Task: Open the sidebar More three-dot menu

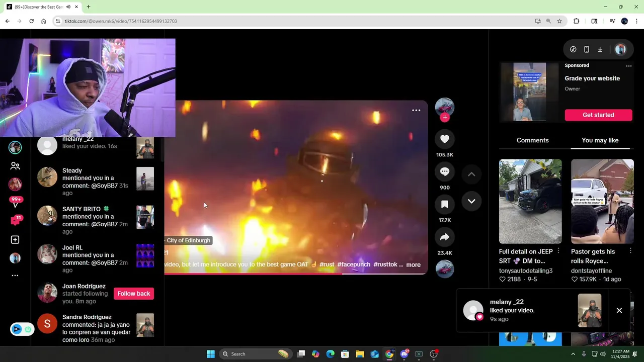Action: (x=15, y=276)
